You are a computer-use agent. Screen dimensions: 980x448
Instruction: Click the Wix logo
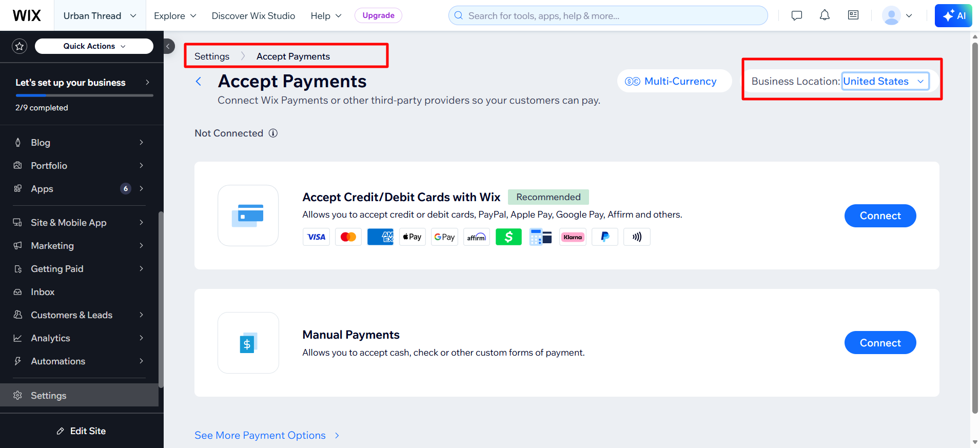[27, 15]
